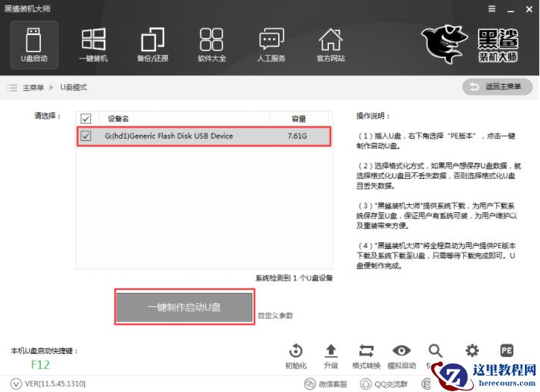Choose the PE version icon

point(506,351)
